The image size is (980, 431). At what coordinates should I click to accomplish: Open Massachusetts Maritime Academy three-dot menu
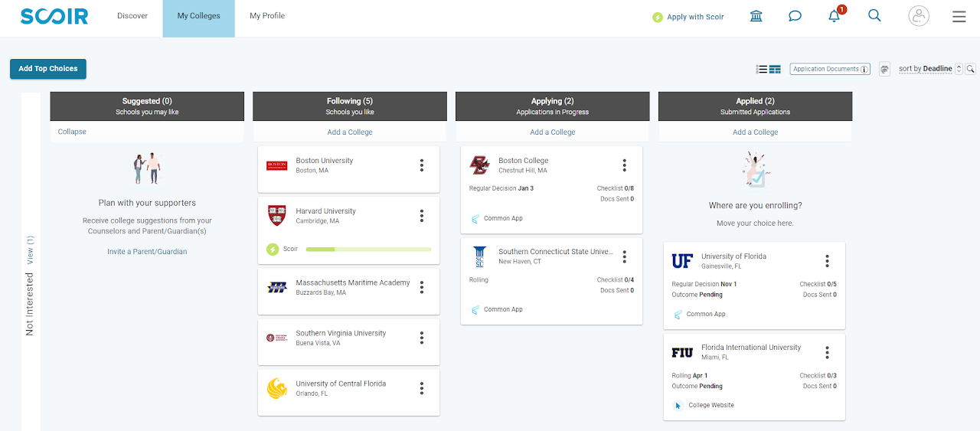[422, 287]
